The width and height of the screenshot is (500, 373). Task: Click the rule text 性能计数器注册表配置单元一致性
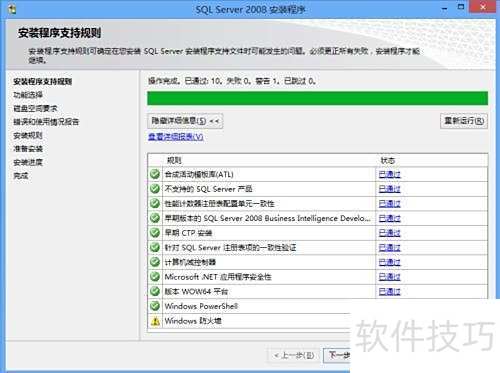pyautogui.click(x=219, y=204)
